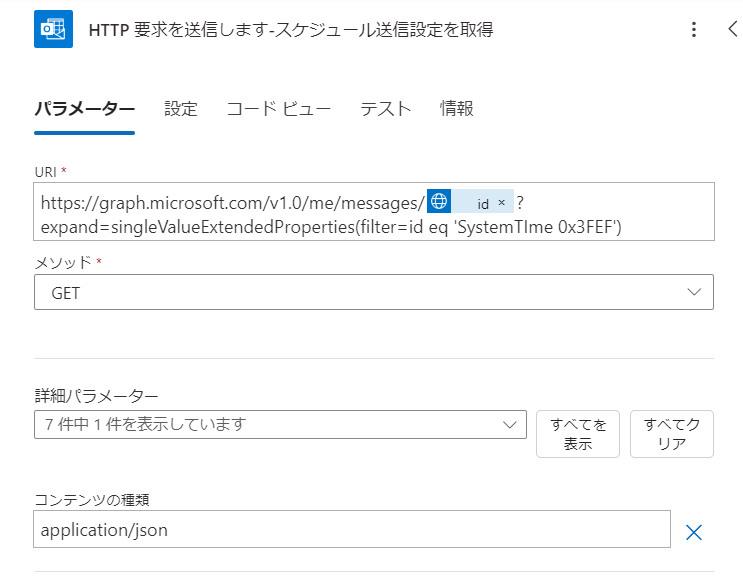
Task: Click the コンテンツの種類 application/json field
Action: click(352, 529)
